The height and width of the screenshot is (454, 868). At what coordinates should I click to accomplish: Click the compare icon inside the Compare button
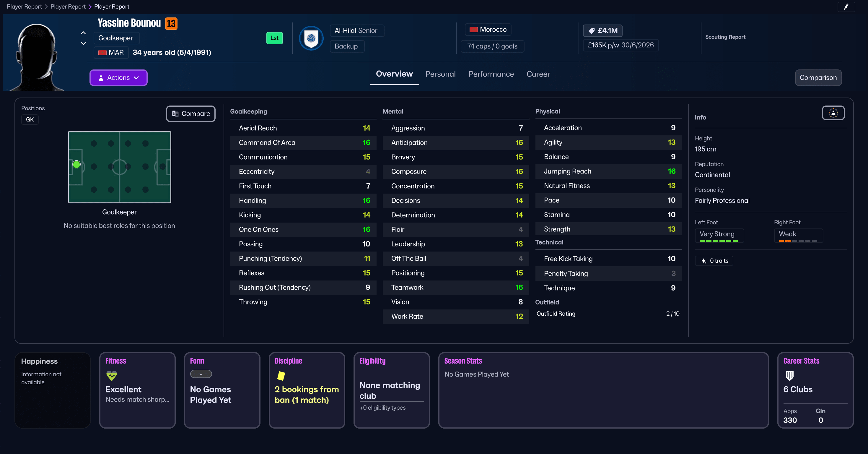175,114
